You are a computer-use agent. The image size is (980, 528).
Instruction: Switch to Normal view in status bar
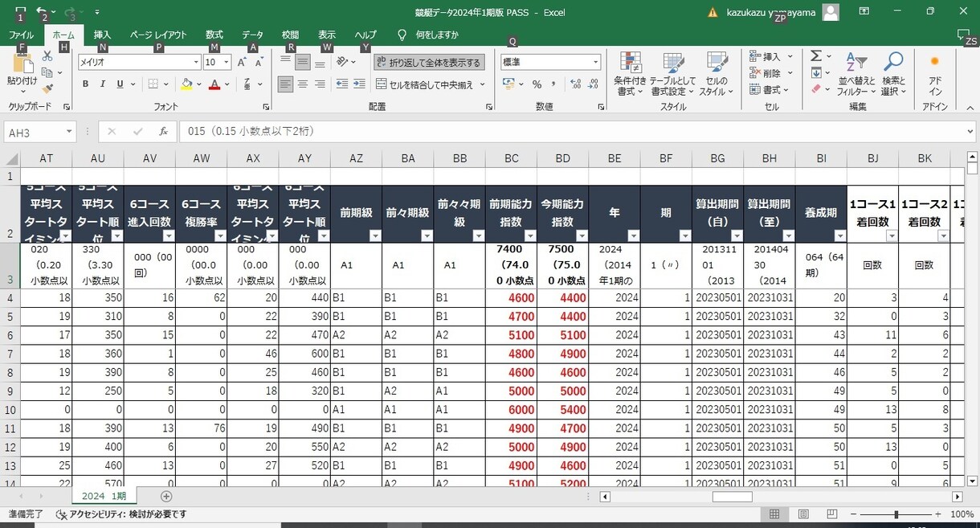pos(774,514)
